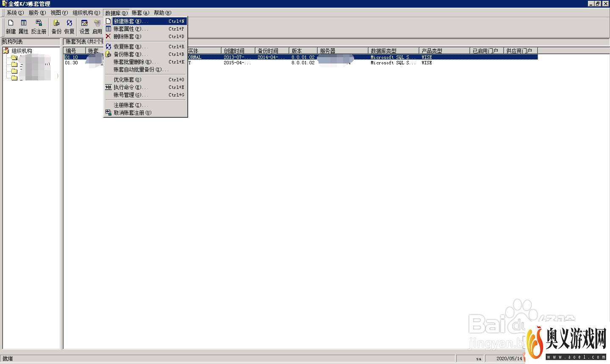Choose 账套属性 menu entry
Image resolution: width=610 pixels, height=364 pixels.
[x=145, y=29]
